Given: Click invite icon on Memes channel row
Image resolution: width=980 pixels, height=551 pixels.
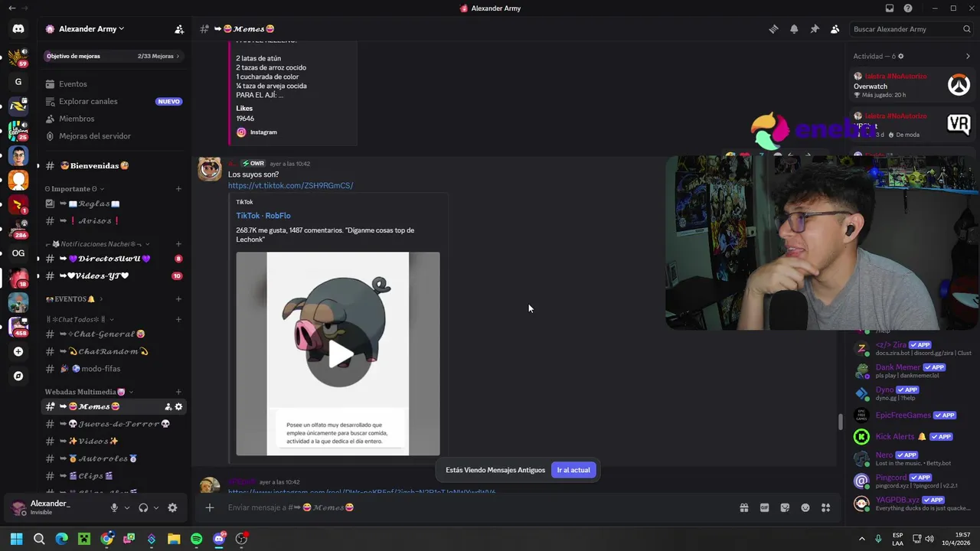Looking at the screenshot, I should (x=168, y=406).
